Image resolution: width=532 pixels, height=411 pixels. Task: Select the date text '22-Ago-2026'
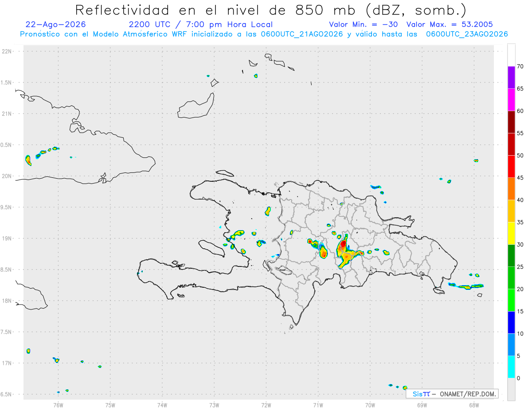[x=56, y=24]
